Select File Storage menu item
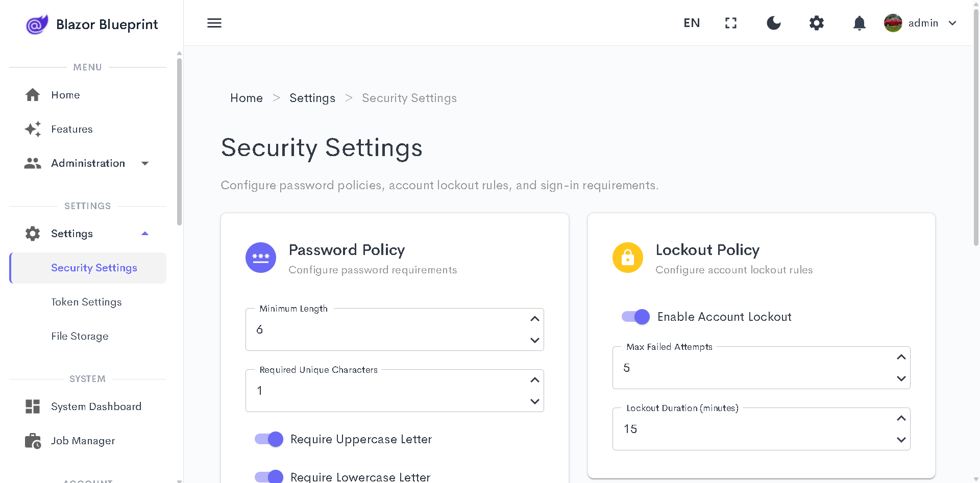 coord(80,336)
